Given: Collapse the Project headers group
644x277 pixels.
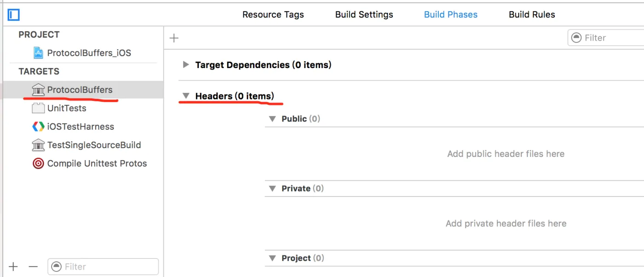Looking at the screenshot, I should 272,258.
